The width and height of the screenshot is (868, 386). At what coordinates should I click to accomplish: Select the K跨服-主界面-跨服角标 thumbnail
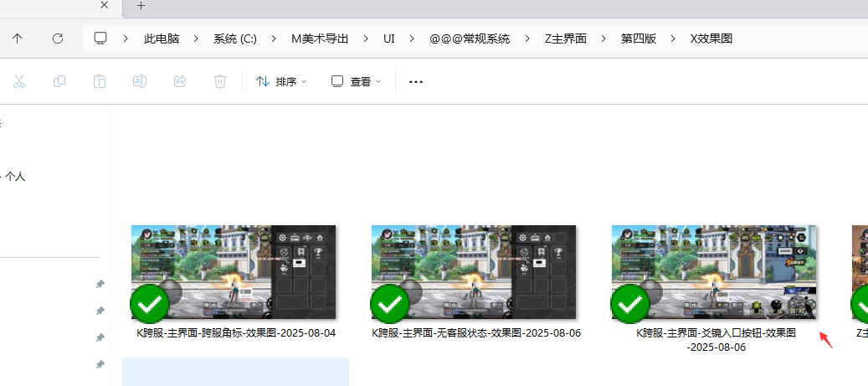(234, 272)
